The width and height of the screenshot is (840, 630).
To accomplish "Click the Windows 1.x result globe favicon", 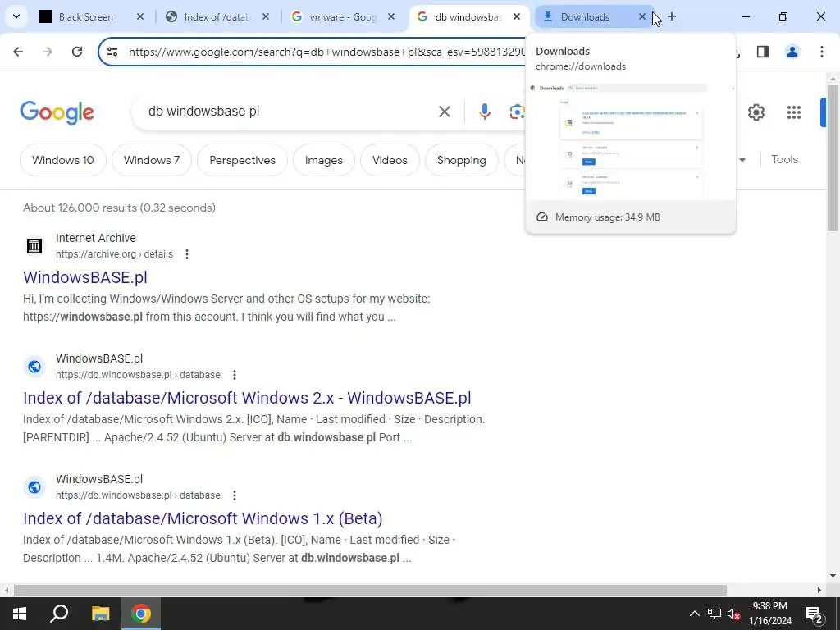I will [34, 487].
